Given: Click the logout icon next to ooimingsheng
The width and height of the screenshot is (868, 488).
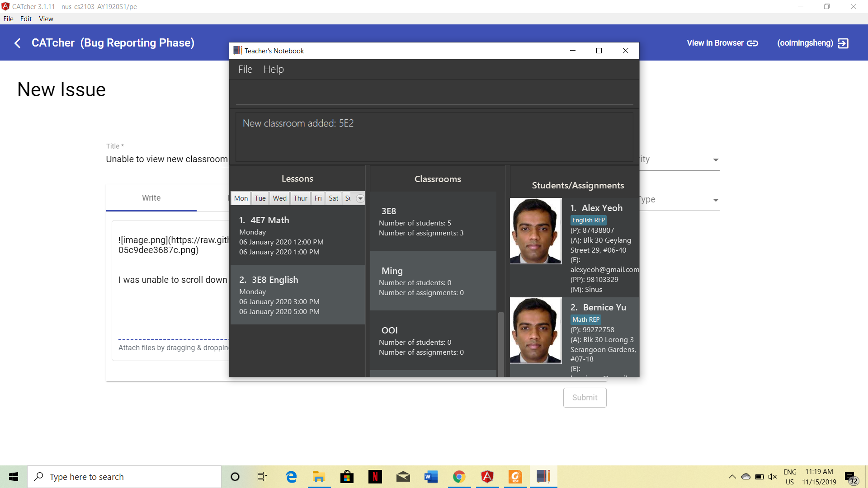Looking at the screenshot, I should coord(843,43).
